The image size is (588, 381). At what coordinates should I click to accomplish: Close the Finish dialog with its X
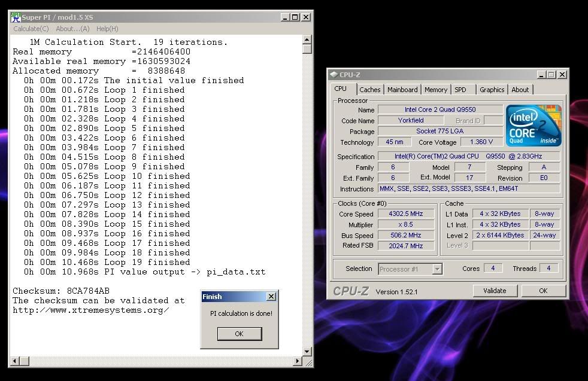[271, 296]
